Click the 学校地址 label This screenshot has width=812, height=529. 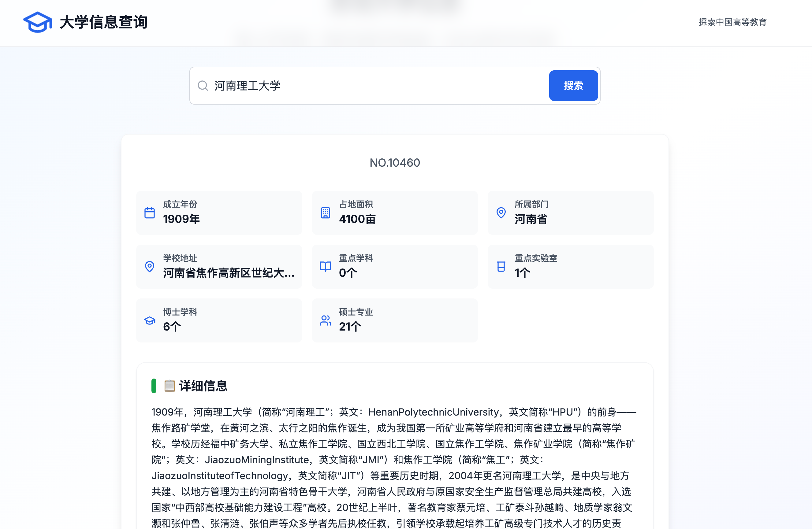pyautogui.click(x=180, y=258)
